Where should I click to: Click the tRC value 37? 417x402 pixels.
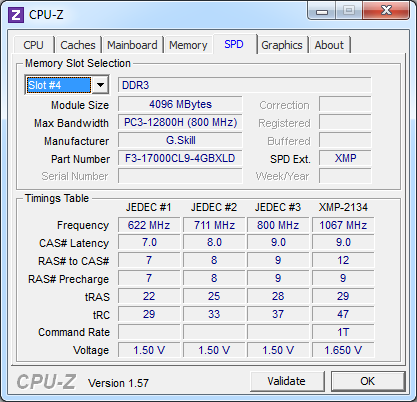278,314
